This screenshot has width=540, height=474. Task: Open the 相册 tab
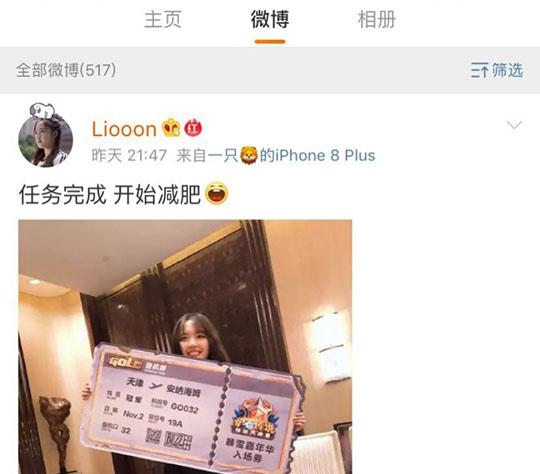[377, 19]
